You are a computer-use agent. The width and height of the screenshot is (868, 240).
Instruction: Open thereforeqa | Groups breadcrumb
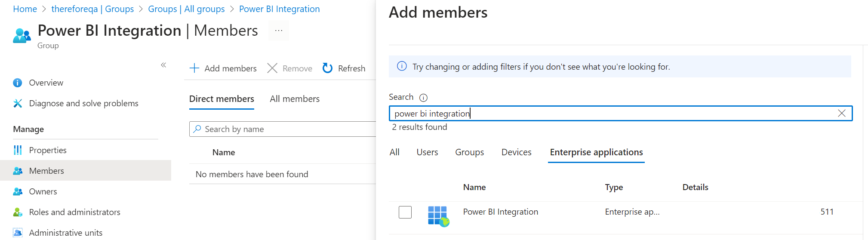coord(92,9)
